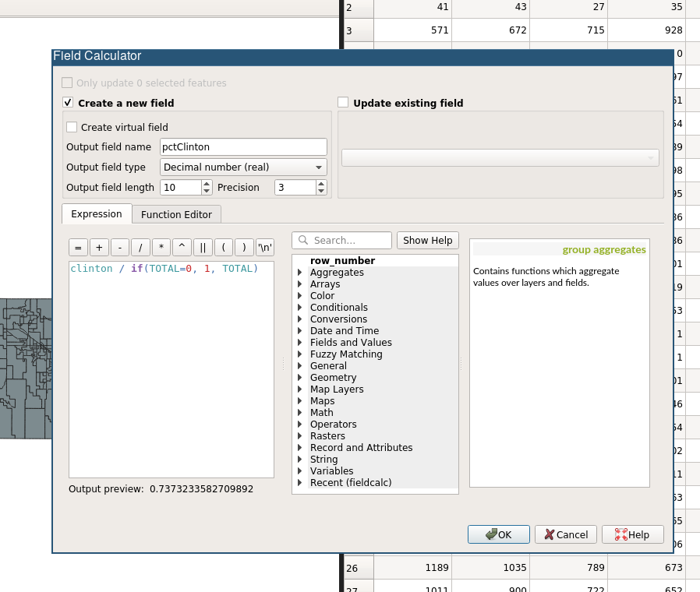Viewport: 700px width, 592px height.
Task: Switch to the Function Editor tab
Action: click(176, 214)
